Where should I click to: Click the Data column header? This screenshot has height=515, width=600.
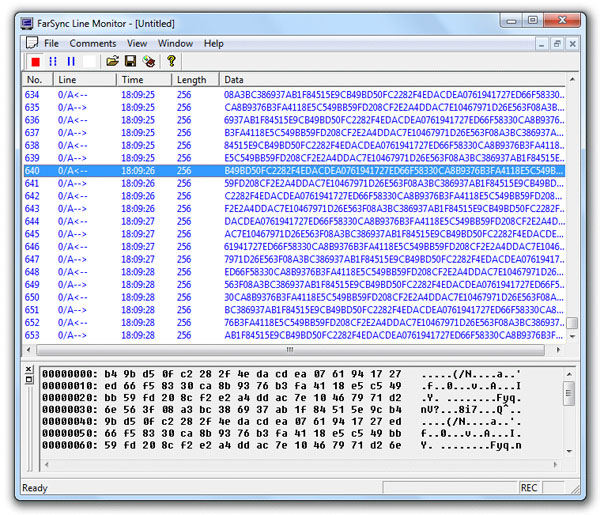[x=392, y=80]
